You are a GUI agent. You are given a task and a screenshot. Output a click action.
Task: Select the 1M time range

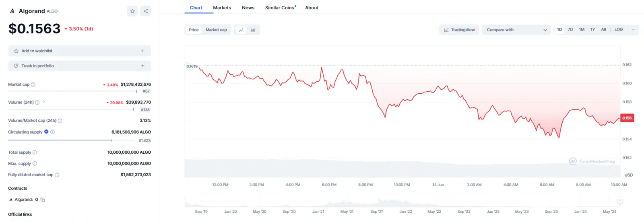(582, 30)
